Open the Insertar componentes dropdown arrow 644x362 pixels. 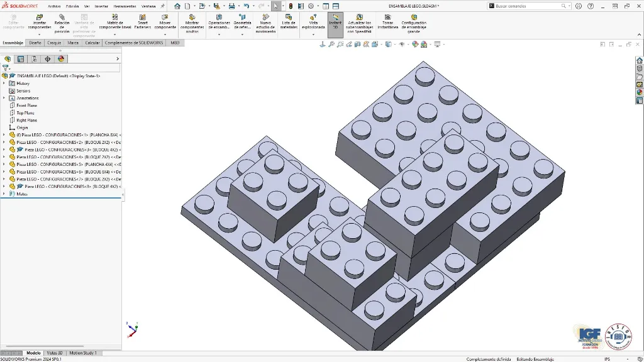(x=40, y=35)
